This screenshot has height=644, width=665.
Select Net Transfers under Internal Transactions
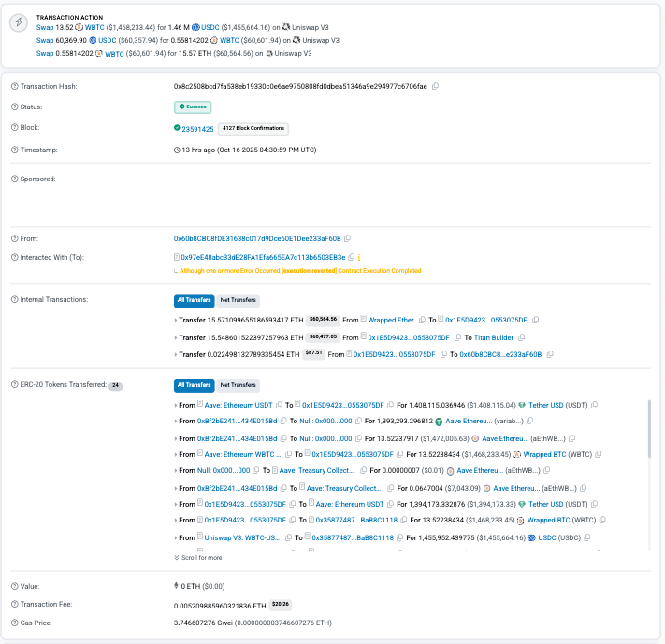point(238,300)
